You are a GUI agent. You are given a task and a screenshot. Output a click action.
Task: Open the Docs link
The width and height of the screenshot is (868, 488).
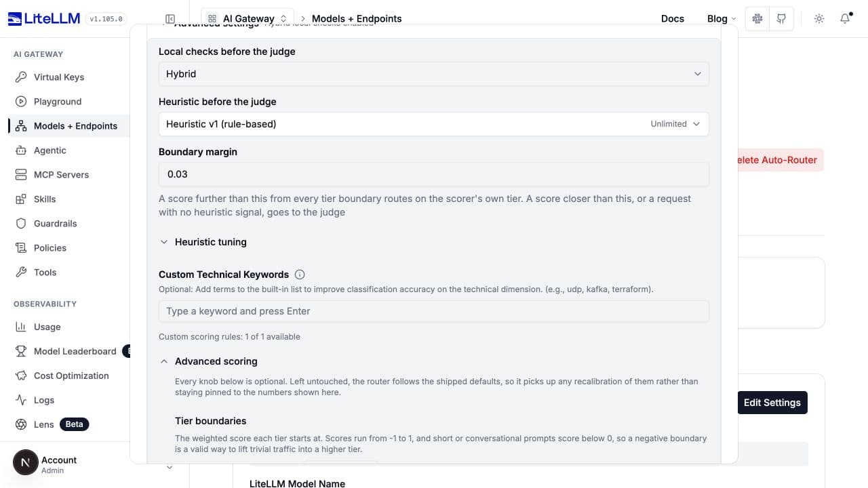673,19
